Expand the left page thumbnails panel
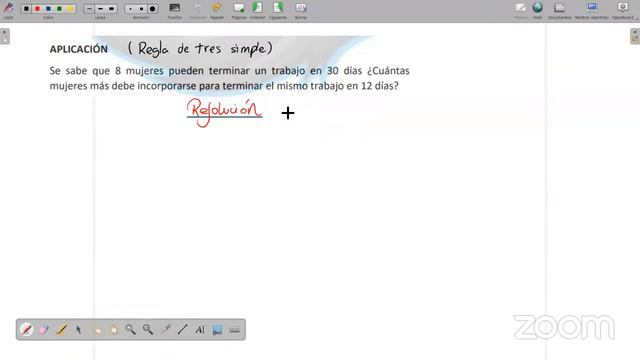Screen dimensions: 640x360 coord(4,36)
